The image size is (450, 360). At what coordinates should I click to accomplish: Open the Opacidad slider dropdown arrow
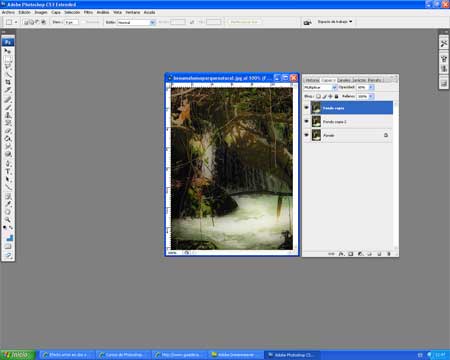(x=371, y=87)
